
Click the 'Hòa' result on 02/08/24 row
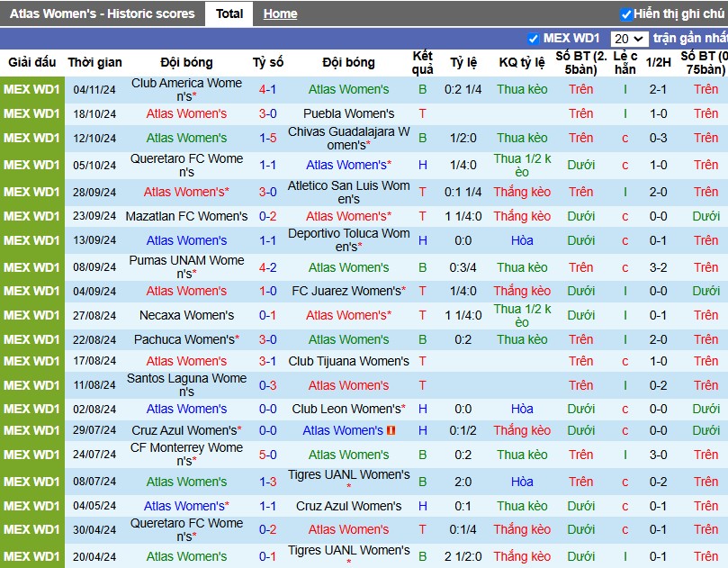point(522,410)
